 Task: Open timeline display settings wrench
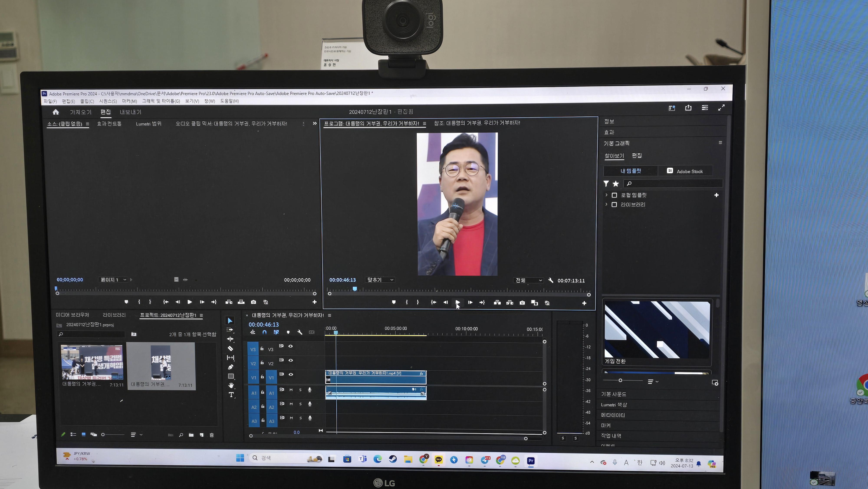tap(300, 332)
